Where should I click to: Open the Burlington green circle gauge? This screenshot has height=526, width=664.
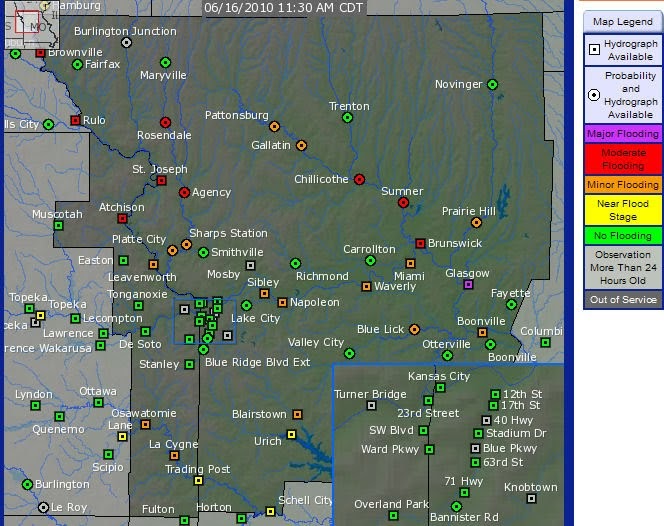pos(28,484)
